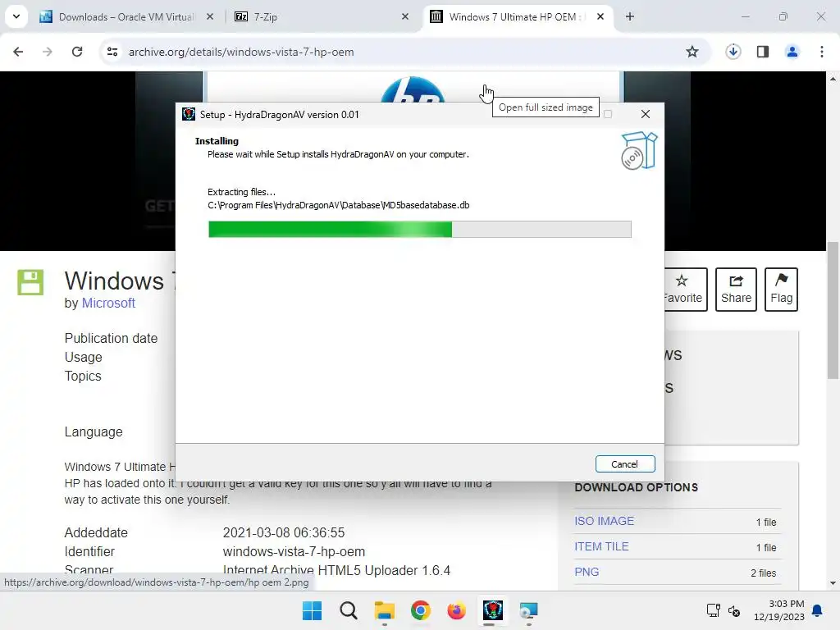Share this archive item
Screen dimensions: 840x630
click(736, 290)
